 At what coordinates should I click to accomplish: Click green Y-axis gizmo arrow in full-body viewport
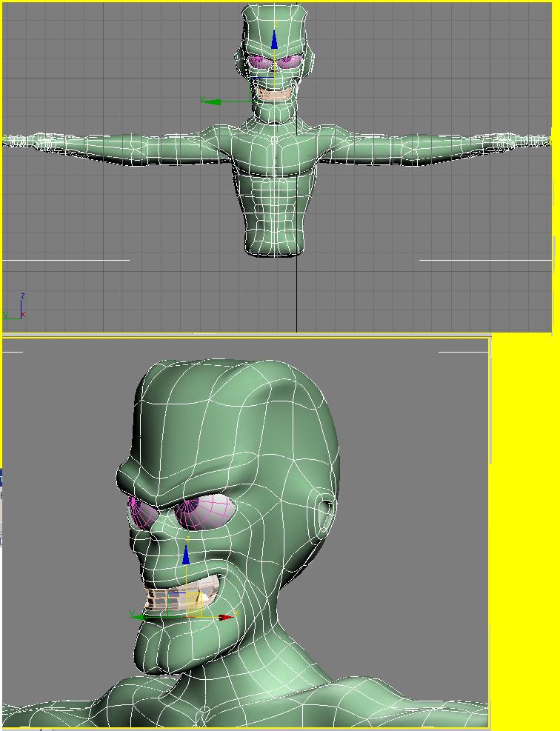[x=213, y=101]
